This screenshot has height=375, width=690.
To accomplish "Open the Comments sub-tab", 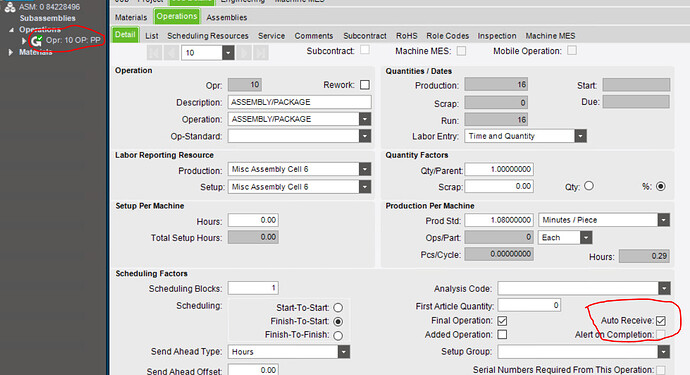I will click(x=314, y=36).
